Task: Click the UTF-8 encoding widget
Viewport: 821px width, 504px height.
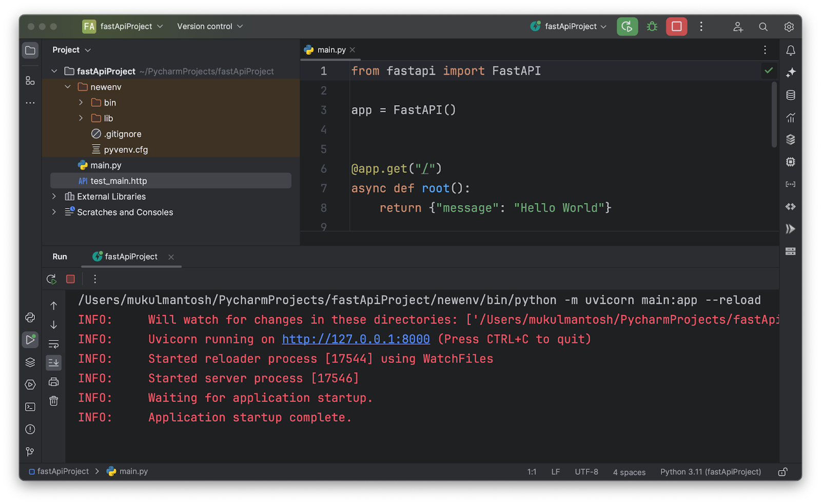Action: [587, 472]
